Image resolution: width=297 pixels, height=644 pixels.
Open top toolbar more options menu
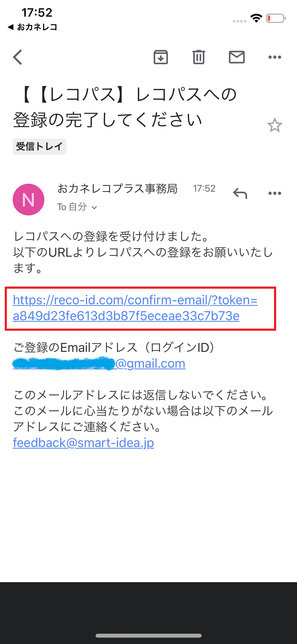pos(275,57)
